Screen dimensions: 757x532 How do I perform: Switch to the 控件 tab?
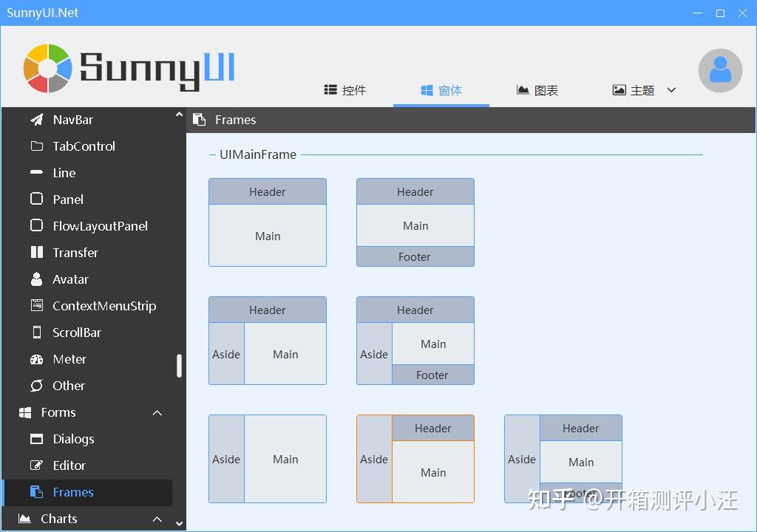(x=344, y=89)
